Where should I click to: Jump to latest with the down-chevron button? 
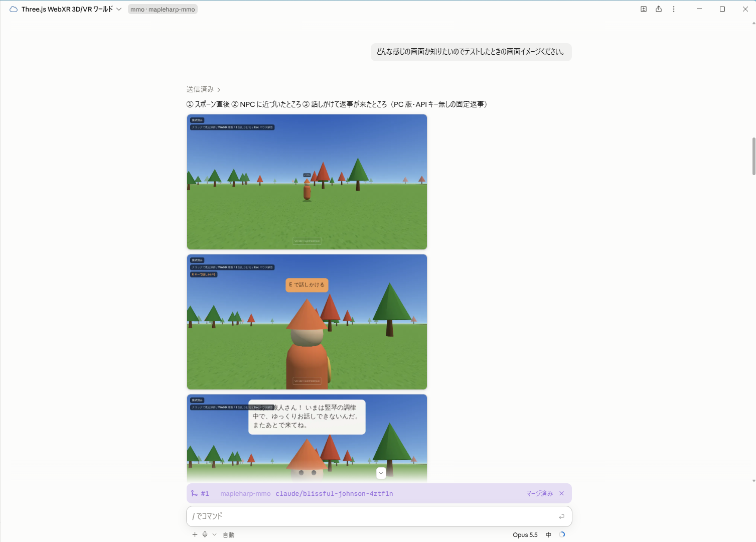(381, 473)
